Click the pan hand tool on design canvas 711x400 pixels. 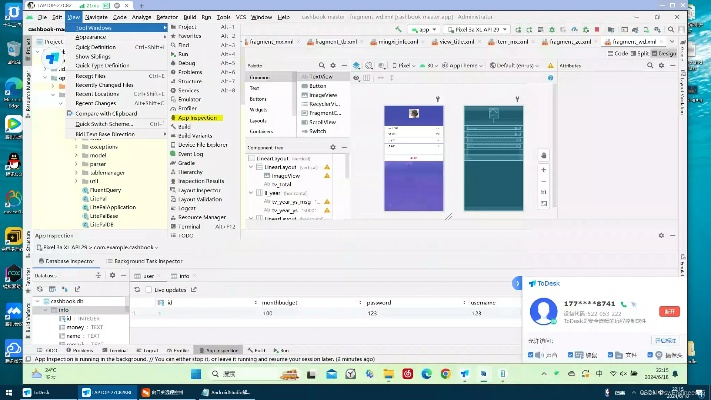coord(543,155)
